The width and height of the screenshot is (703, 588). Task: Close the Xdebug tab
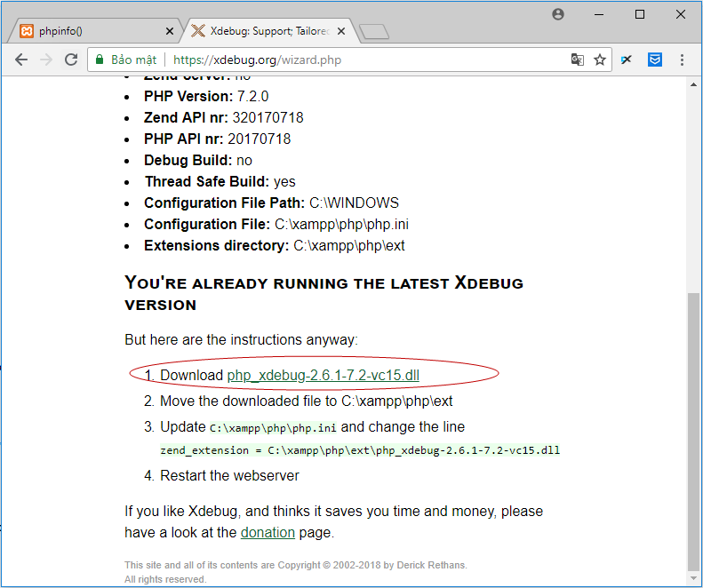coord(341,31)
